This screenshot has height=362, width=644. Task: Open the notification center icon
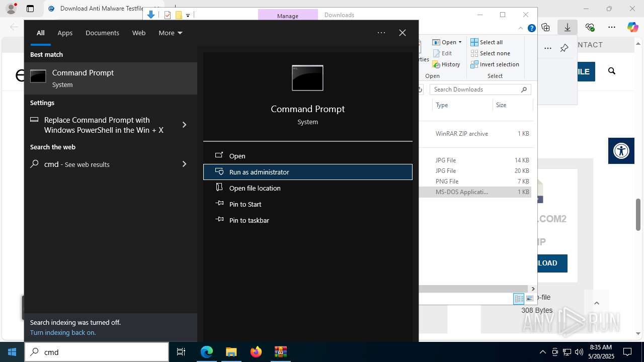tap(627, 352)
